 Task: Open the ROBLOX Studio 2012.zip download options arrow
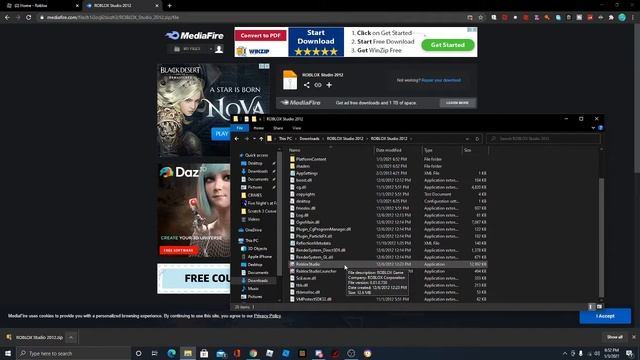[x=71, y=337]
